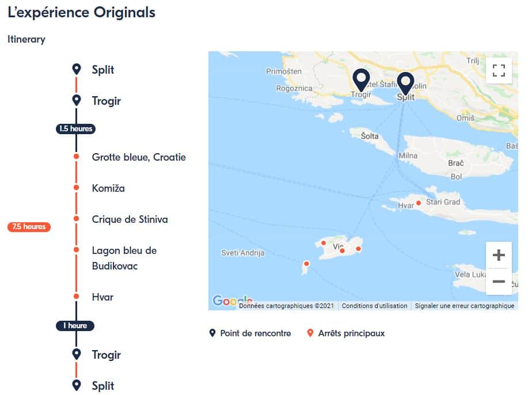Select the 1.5 heures duration badge
Viewport: 532px width, 395px height.
75,129
